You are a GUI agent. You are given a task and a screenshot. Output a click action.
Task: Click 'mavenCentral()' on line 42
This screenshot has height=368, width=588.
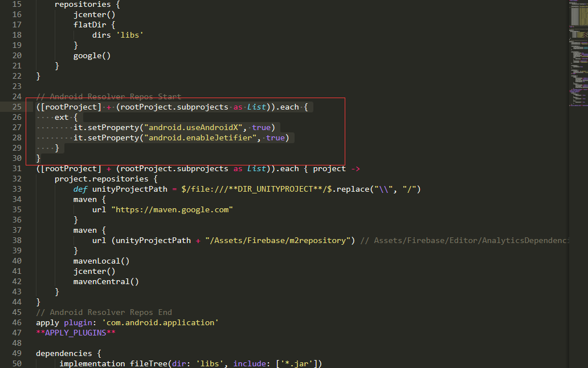point(106,281)
